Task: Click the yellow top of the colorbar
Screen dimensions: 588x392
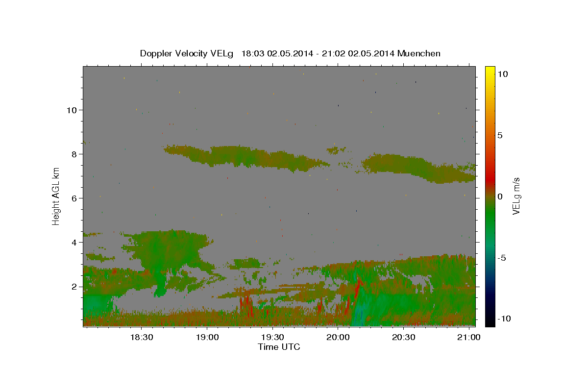Action: pyautogui.click(x=490, y=71)
